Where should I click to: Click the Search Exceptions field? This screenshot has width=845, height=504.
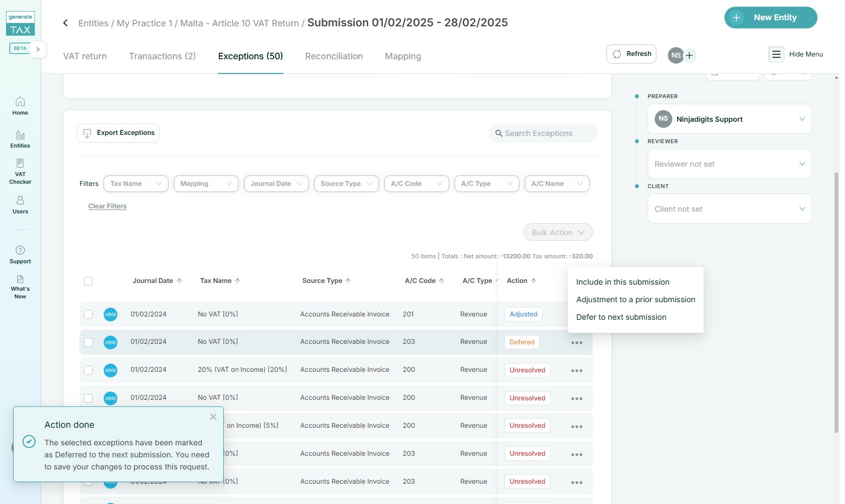[543, 133]
